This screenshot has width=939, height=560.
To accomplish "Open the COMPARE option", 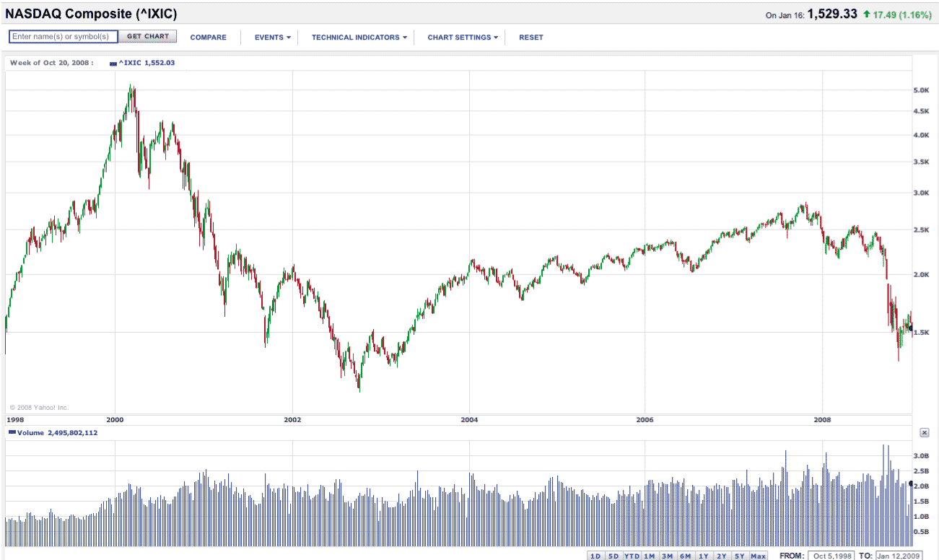I will [x=209, y=38].
